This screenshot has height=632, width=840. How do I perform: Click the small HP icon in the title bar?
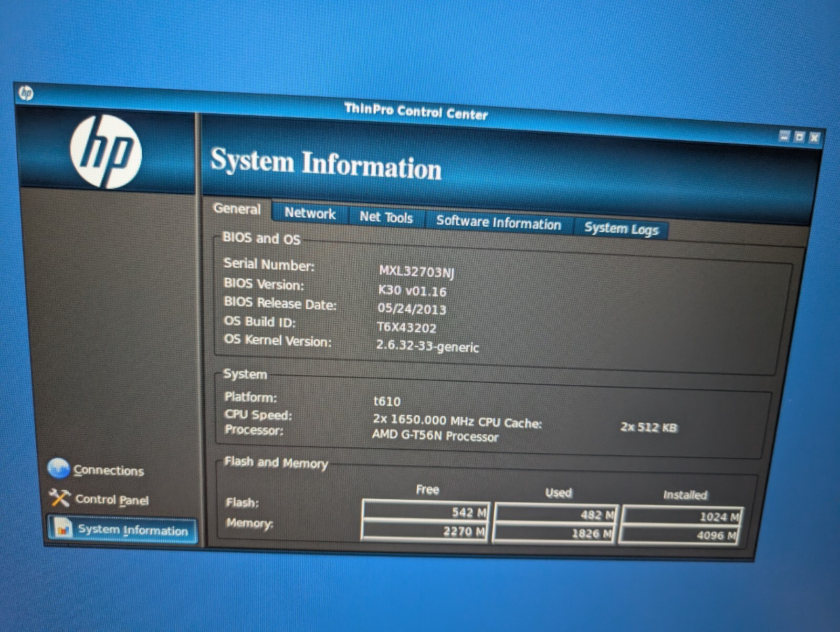pyautogui.click(x=26, y=93)
